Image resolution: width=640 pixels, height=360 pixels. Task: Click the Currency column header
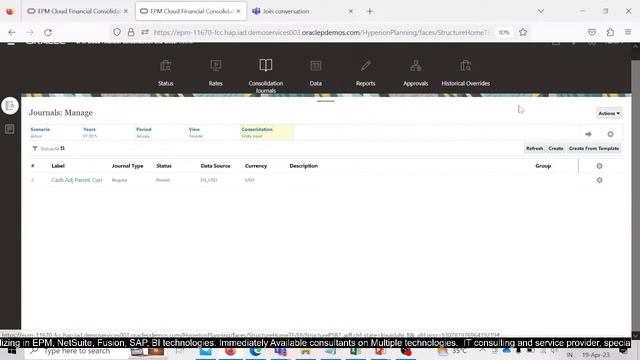pos(256,166)
